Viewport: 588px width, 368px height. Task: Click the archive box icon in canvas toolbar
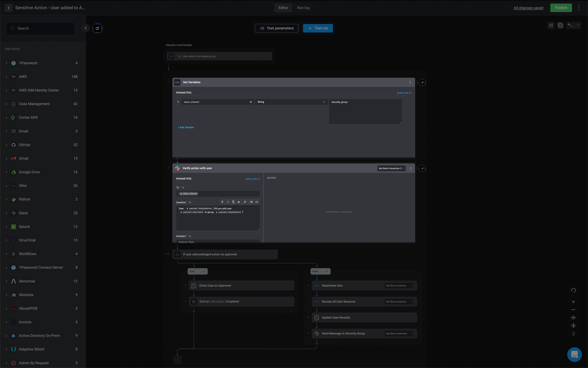[551, 25]
